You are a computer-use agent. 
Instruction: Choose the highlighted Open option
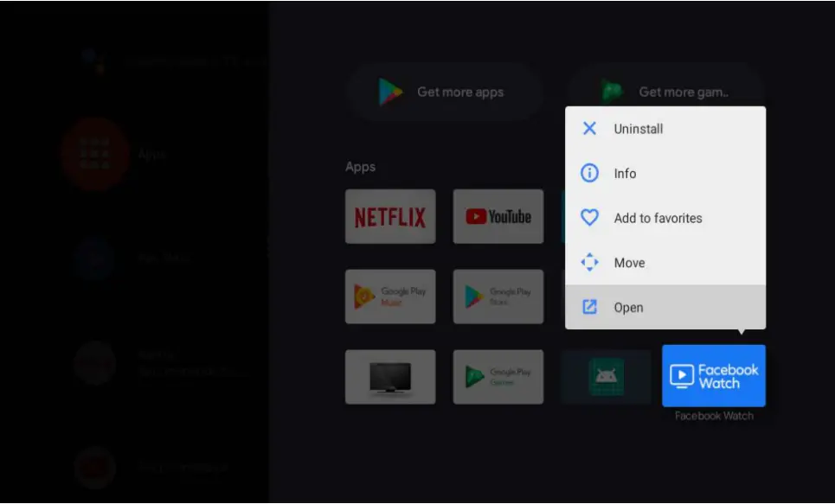tap(628, 307)
